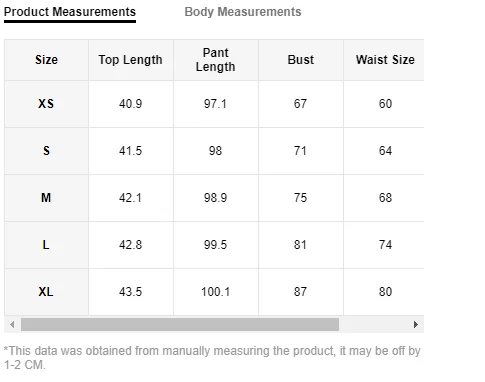Select the S size row label
The width and height of the screenshot is (485, 382).
point(46,151)
